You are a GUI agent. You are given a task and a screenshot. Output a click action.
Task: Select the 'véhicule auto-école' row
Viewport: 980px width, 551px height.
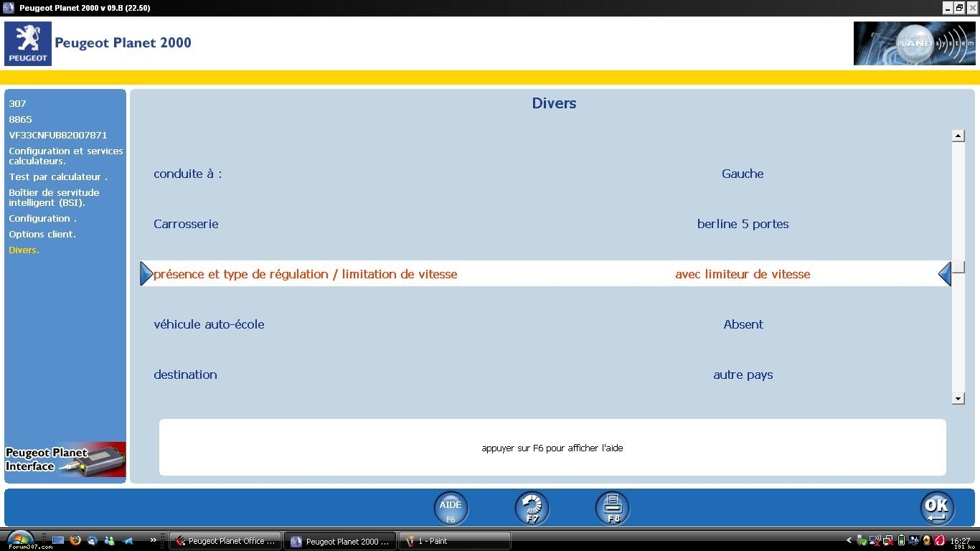click(x=545, y=324)
